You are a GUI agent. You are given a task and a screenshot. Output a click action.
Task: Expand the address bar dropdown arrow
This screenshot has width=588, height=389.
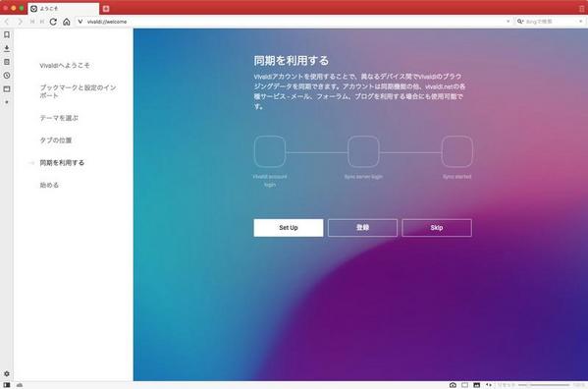tap(508, 22)
